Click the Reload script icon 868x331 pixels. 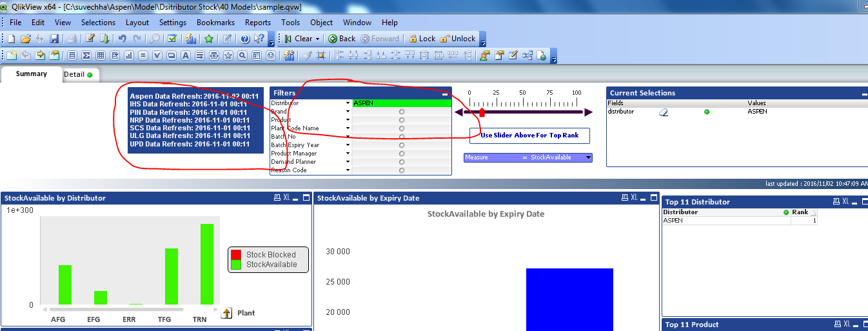[x=104, y=39]
